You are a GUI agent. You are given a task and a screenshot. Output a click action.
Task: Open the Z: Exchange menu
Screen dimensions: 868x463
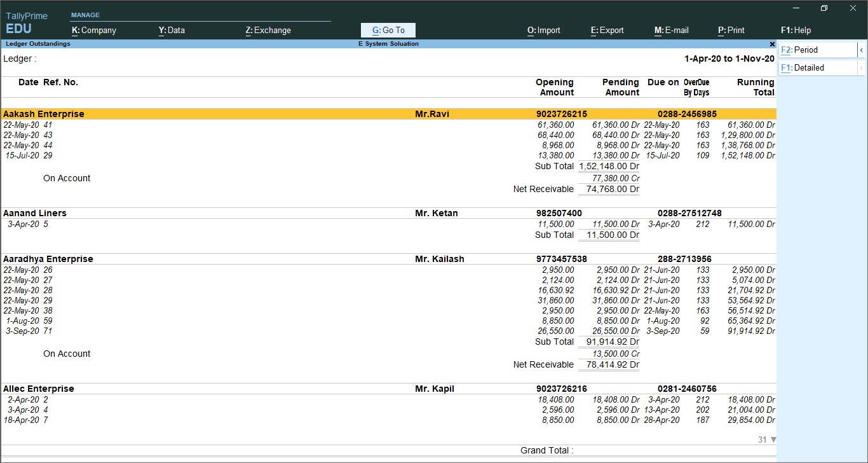pyautogui.click(x=268, y=30)
